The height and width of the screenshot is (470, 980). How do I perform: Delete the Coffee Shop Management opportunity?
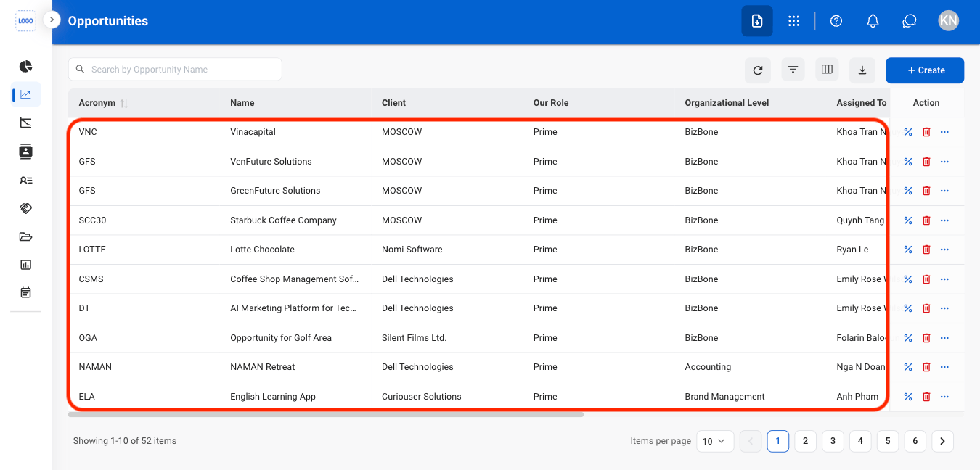pos(926,279)
